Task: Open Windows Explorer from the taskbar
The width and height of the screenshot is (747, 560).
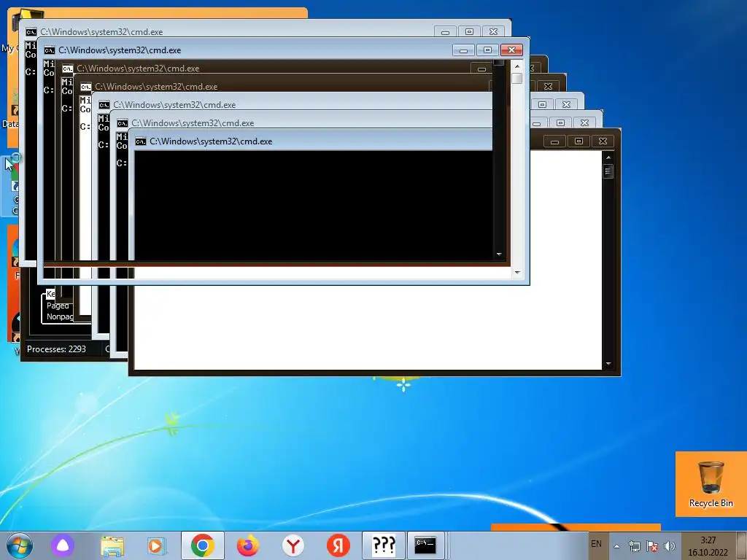Action: click(x=112, y=545)
